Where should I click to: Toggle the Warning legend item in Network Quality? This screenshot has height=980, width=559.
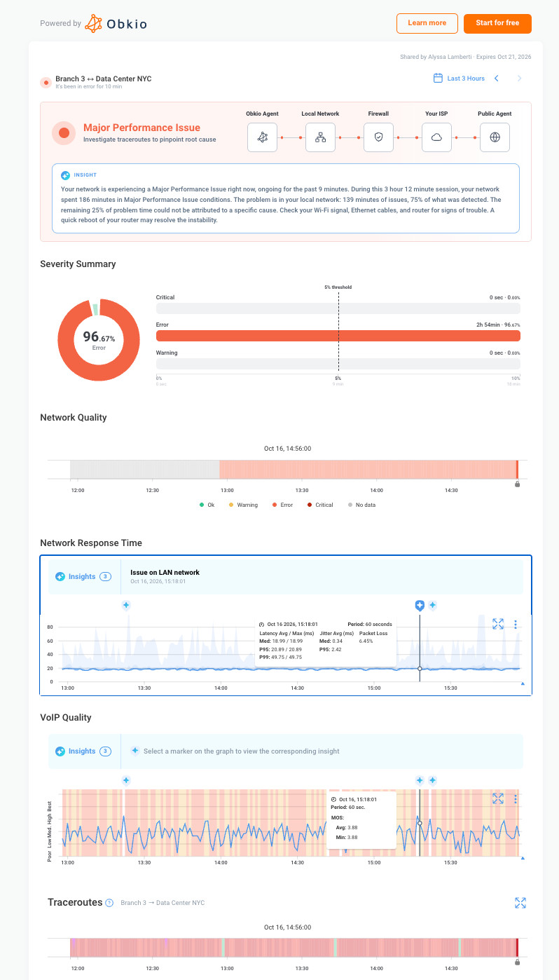tap(243, 505)
